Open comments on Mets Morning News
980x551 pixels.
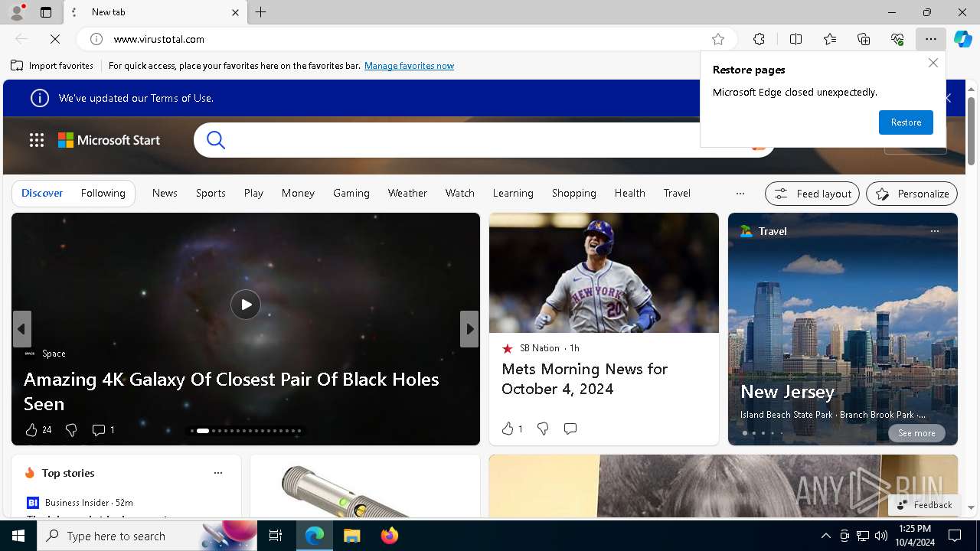coord(570,429)
